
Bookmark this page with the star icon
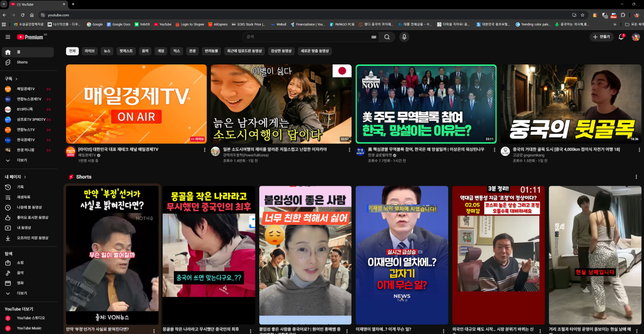point(582,15)
